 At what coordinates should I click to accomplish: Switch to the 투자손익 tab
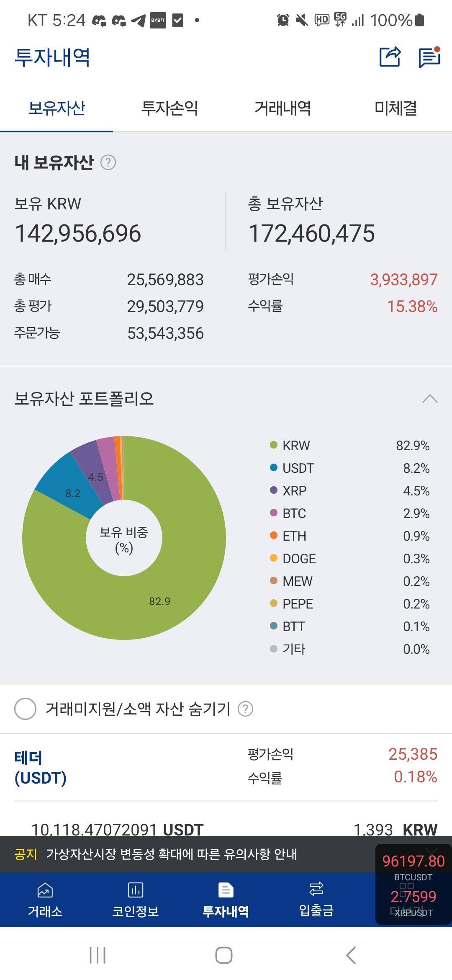[x=169, y=108]
